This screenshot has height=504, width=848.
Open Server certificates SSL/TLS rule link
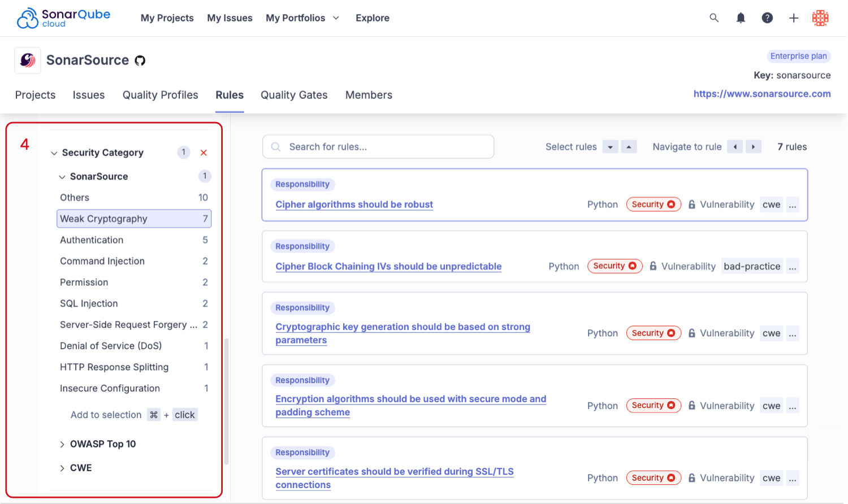395,478
